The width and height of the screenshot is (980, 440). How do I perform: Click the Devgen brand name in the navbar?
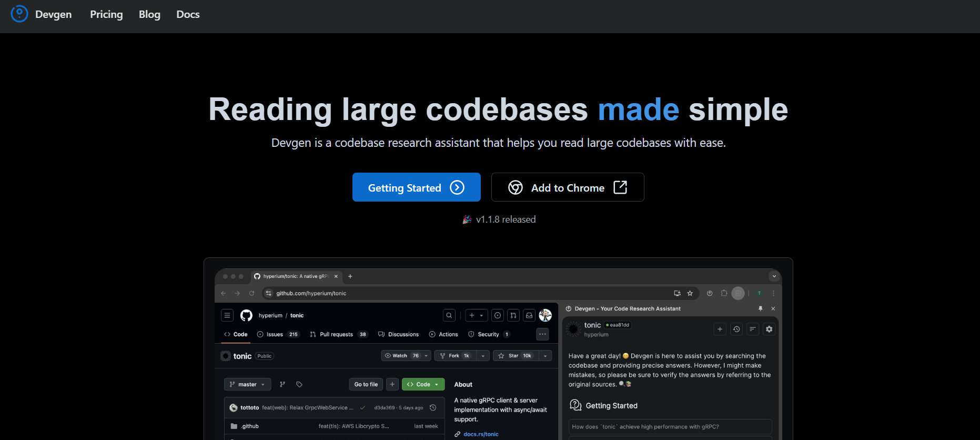[x=53, y=14]
